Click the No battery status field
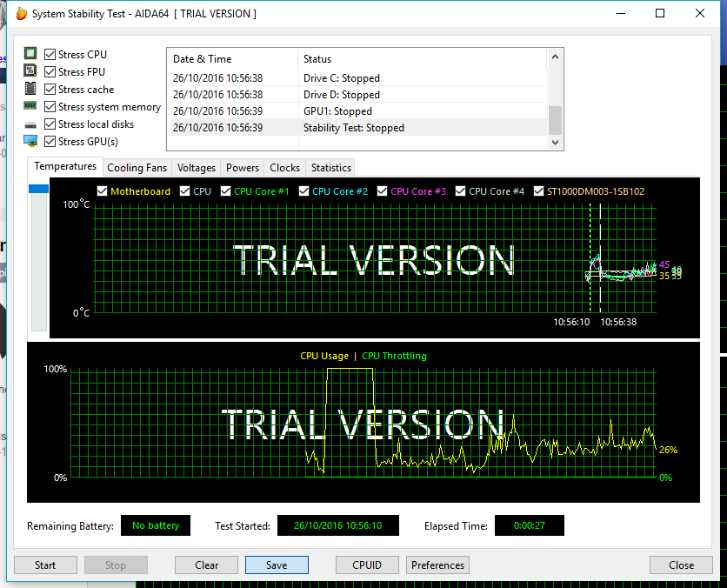727x588 pixels. tap(156, 525)
